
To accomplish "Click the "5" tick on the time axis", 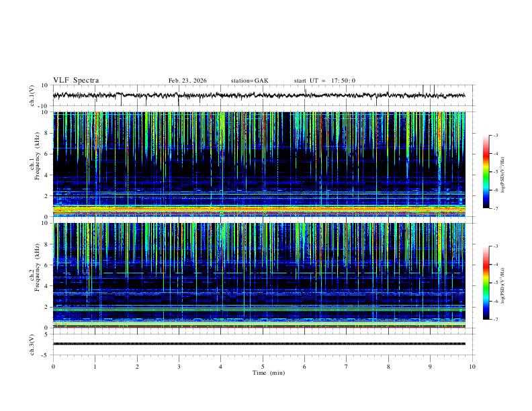I will point(263,367).
